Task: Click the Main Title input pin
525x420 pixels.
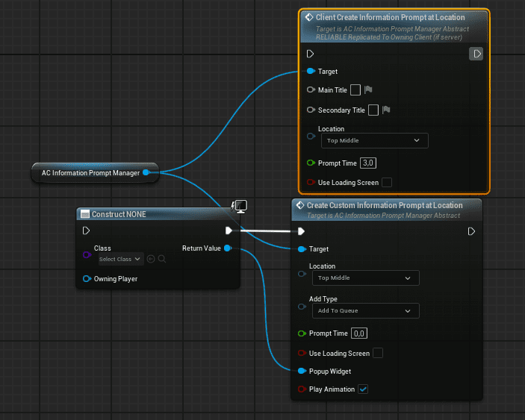Action: tap(311, 90)
